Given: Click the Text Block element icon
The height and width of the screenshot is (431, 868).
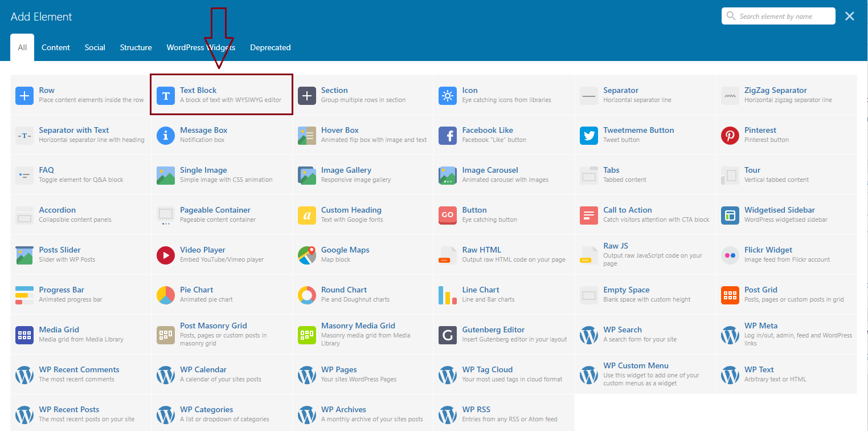Looking at the screenshot, I should coord(166,96).
